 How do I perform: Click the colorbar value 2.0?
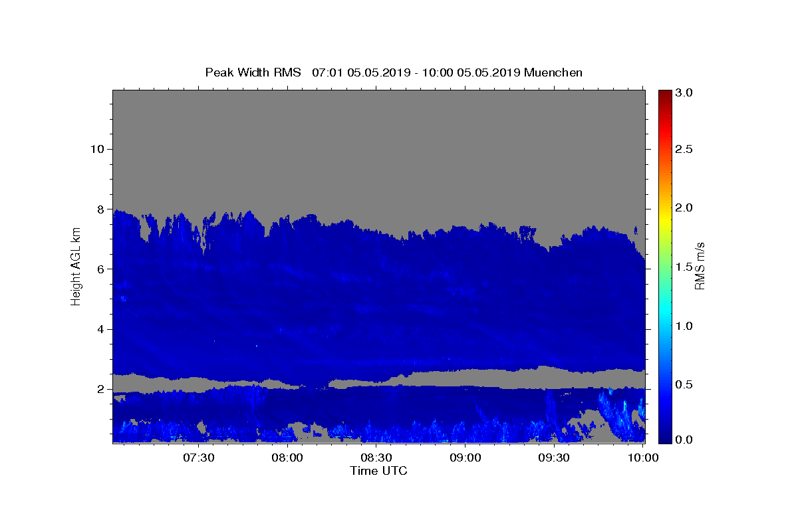pyautogui.click(x=685, y=207)
